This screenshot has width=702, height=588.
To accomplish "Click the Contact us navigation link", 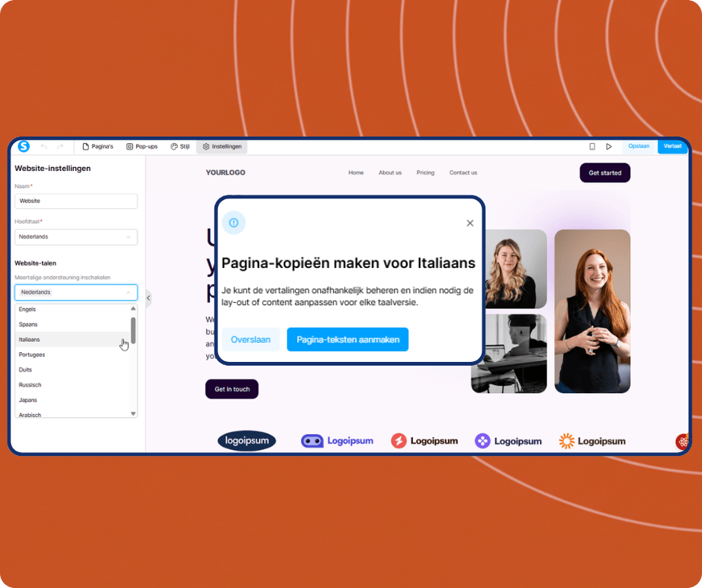I will (463, 172).
